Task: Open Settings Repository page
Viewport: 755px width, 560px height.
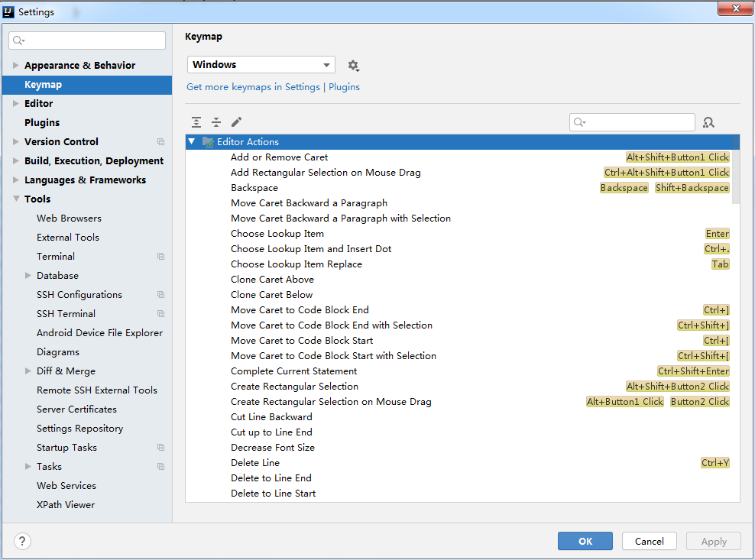Action: coord(80,429)
